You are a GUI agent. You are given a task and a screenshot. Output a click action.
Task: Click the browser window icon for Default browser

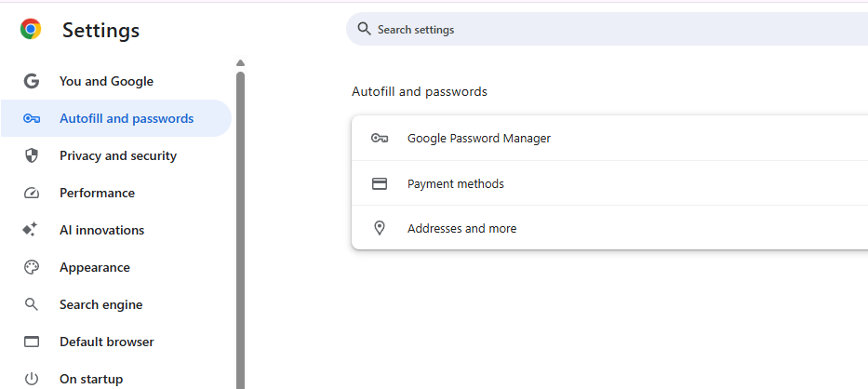32,342
